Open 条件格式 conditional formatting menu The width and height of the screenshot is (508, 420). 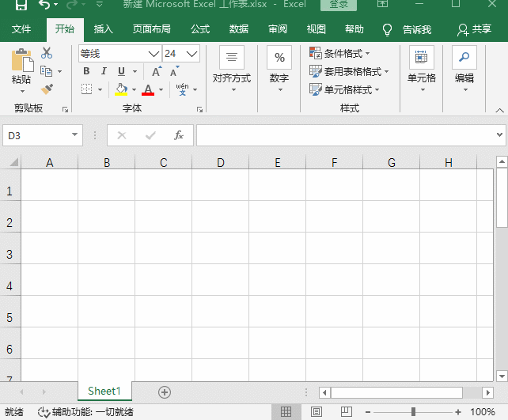[339, 53]
